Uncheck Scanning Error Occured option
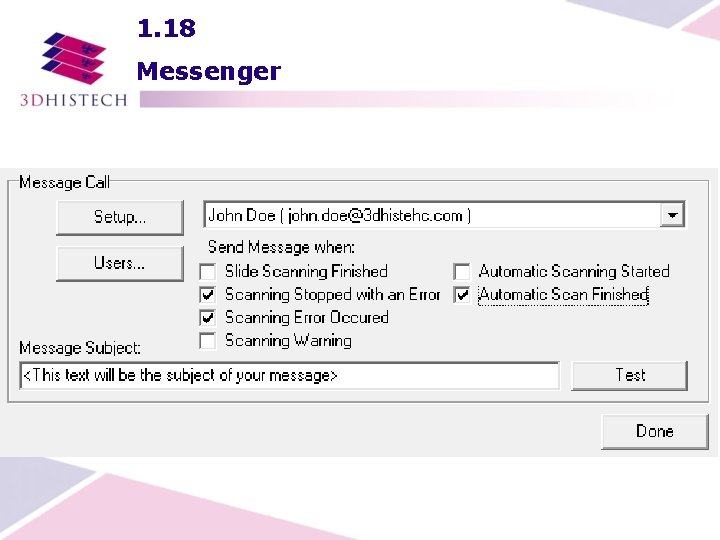This screenshot has height=540, width=720. [x=208, y=317]
